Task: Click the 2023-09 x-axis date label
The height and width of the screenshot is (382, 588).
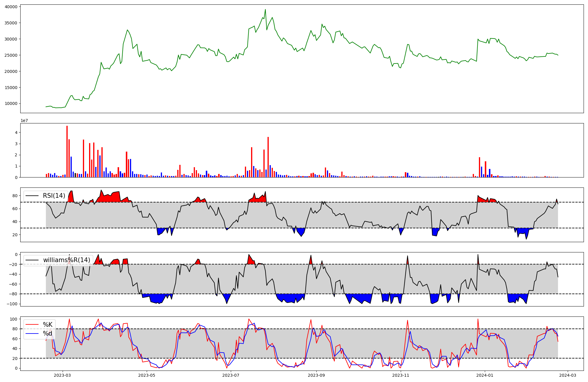Action: point(316,375)
